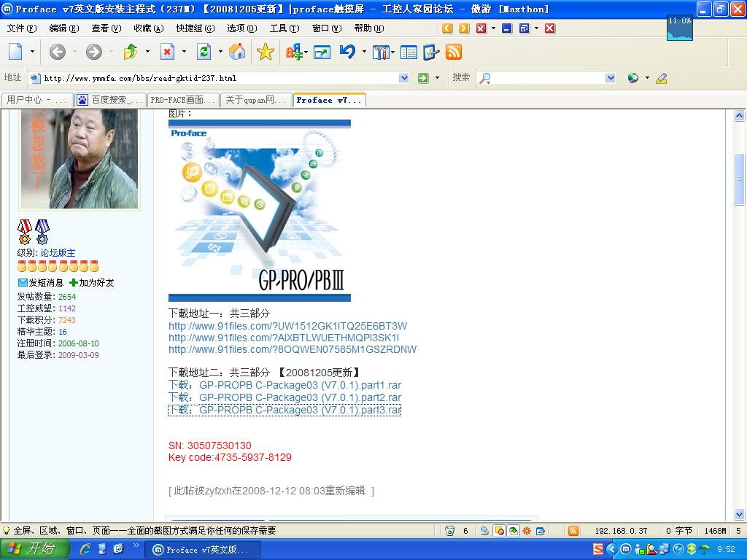Click the Back navigation arrow
The height and width of the screenshot is (560, 747).
[58, 52]
